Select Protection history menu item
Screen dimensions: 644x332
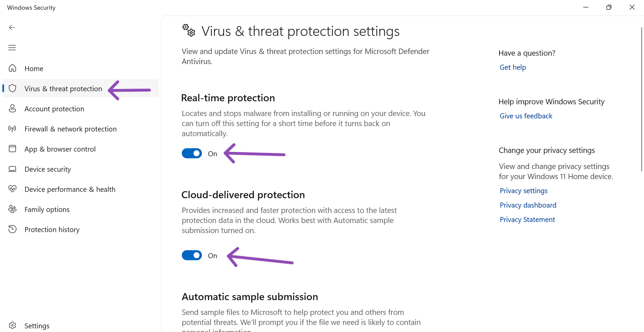[x=52, y=230]
